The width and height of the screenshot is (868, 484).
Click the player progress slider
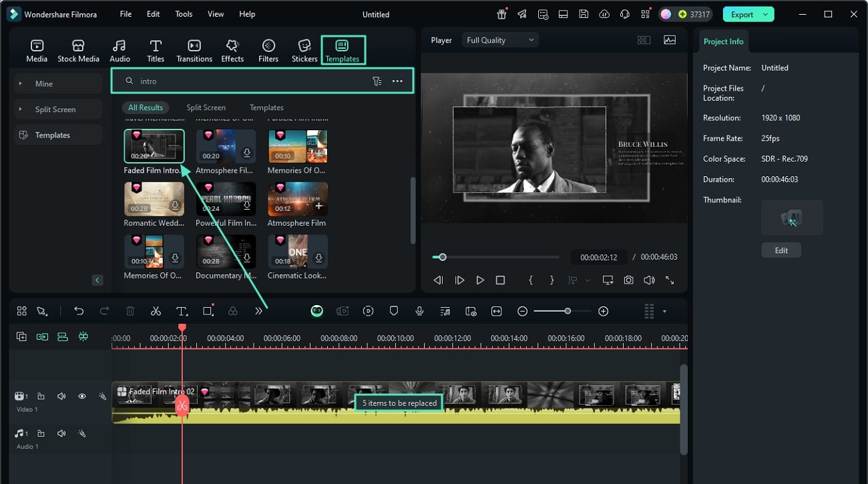pyautogui.click(x=496, y=257)
